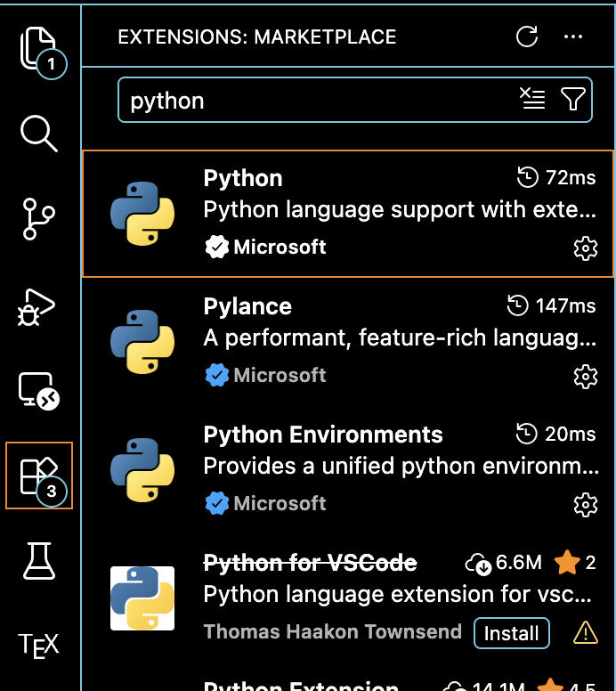This screenshot has width=616, height=691.
Task: Click the Pylance extension logo thumbnail
Action: coord(142,342)
